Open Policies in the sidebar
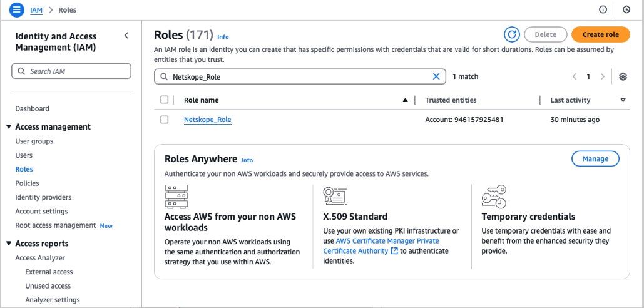Viewport: 644px width, 308px height. pyautogui.click(x=27, y=183)
